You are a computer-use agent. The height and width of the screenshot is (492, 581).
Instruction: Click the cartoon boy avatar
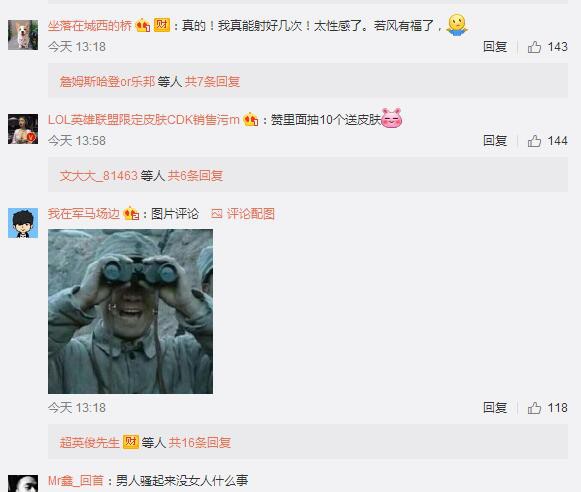coord(23,223)
